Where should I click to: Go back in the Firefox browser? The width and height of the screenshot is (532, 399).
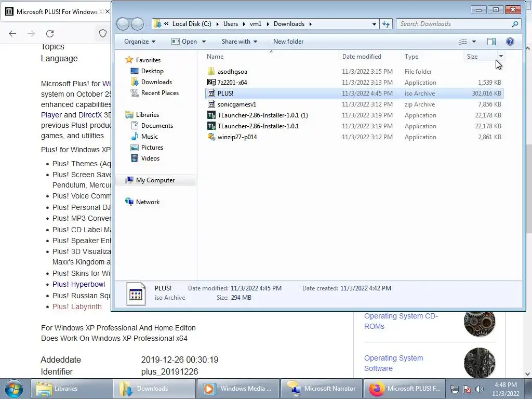coord(12,34)
